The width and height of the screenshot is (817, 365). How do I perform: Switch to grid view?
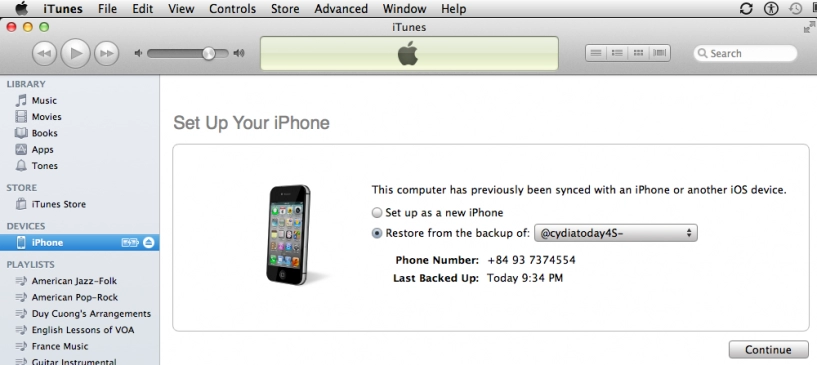click(638, 53)
